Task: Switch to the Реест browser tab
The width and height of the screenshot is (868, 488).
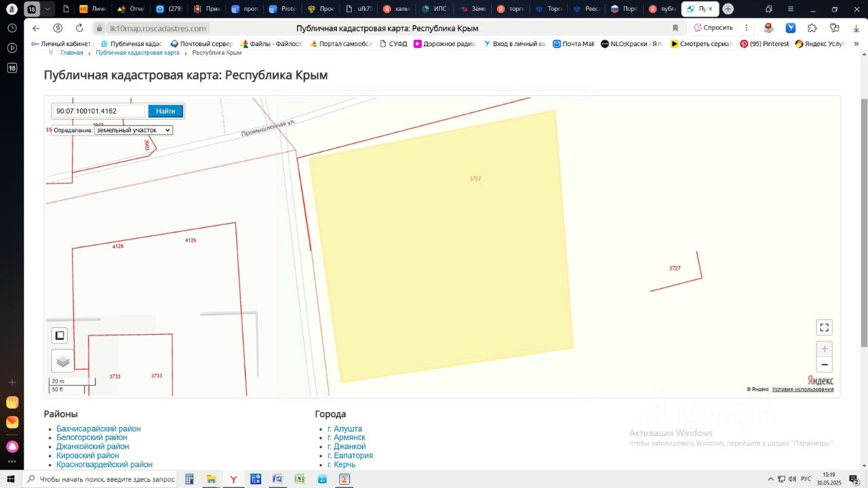Action: pos(585,9)
